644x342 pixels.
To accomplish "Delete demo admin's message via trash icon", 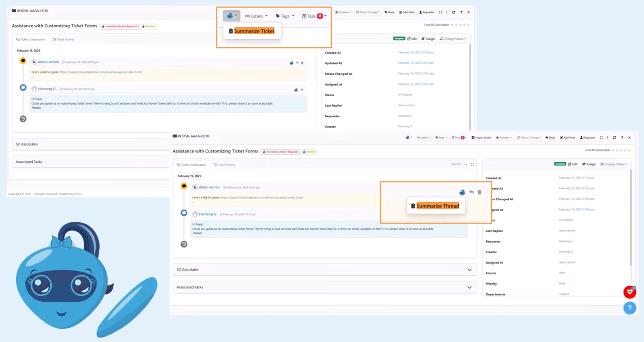I will (x=479, y=192).
